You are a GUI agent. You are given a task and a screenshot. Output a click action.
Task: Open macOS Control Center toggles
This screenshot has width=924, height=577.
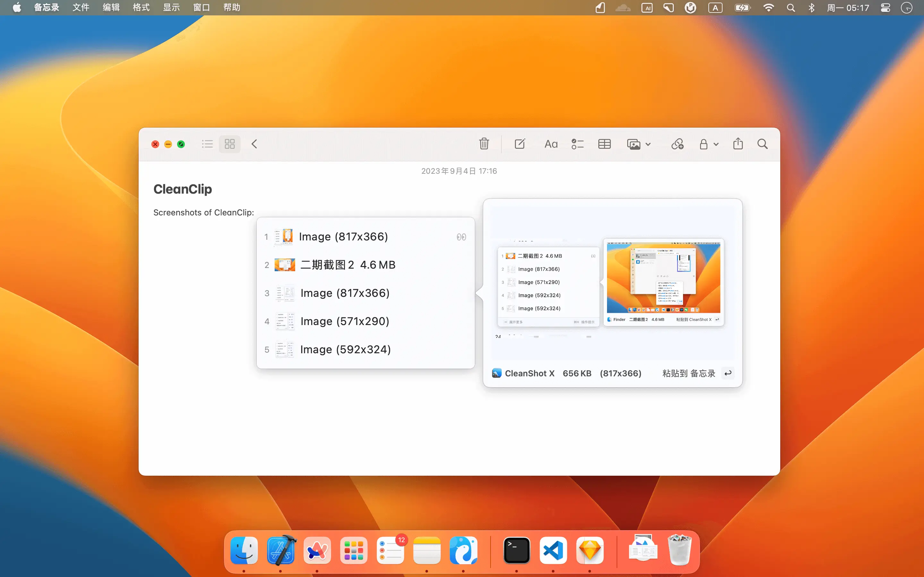pyautogui.click(x=886, y=8)
